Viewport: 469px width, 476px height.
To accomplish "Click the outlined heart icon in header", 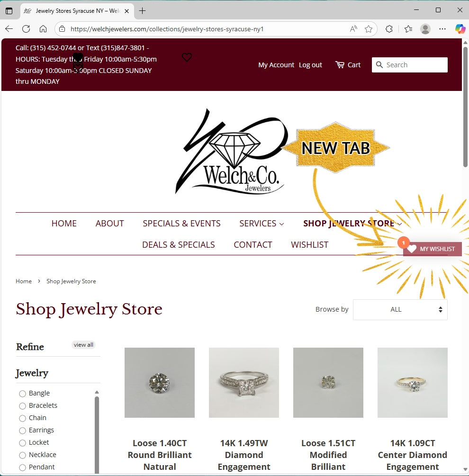I will pyautogui.click(x=187, y=57).
